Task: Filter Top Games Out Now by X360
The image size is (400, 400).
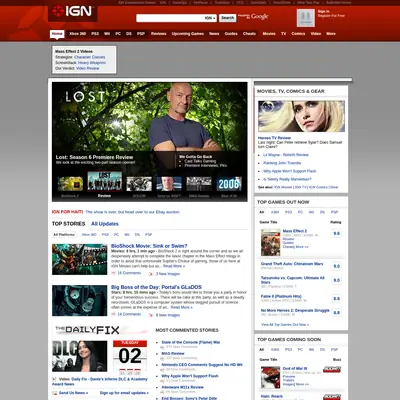Action: point(275,212)
